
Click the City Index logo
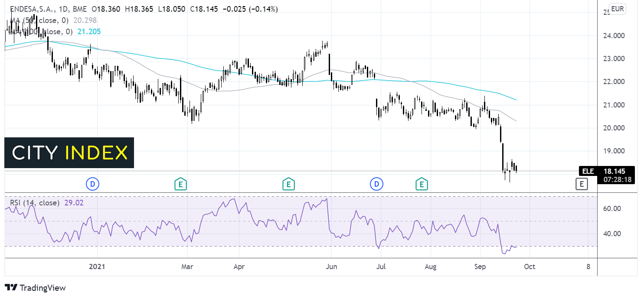69,153
